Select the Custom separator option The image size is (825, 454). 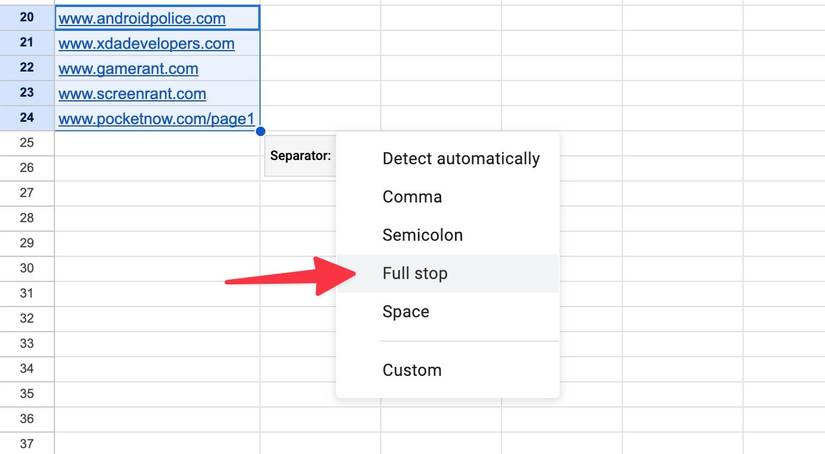(411, 370)
